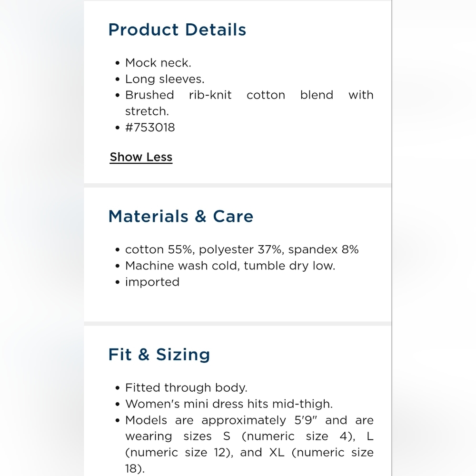Click the Fitted through body line
Image resolution: width=476 pixels, height=476 pixels.
coord(186,387)
